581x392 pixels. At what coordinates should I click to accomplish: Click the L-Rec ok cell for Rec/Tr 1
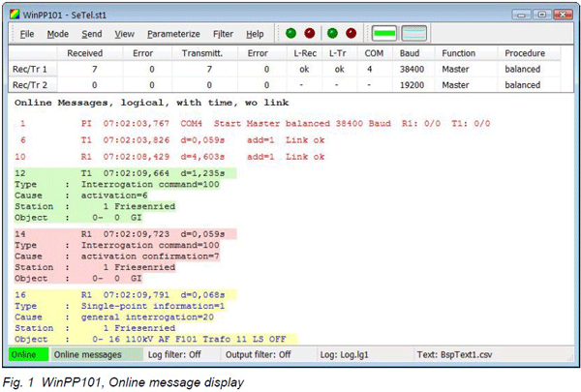[304, 70]
